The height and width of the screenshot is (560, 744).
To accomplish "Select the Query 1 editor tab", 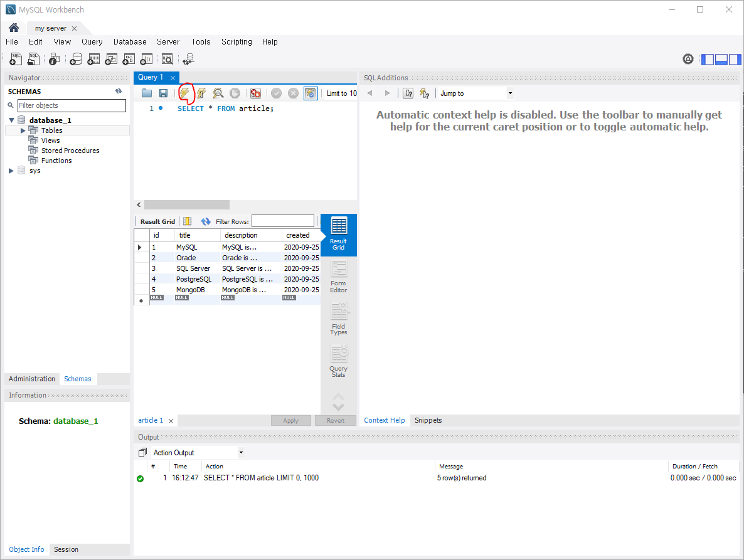I will [x=151, y=77].
